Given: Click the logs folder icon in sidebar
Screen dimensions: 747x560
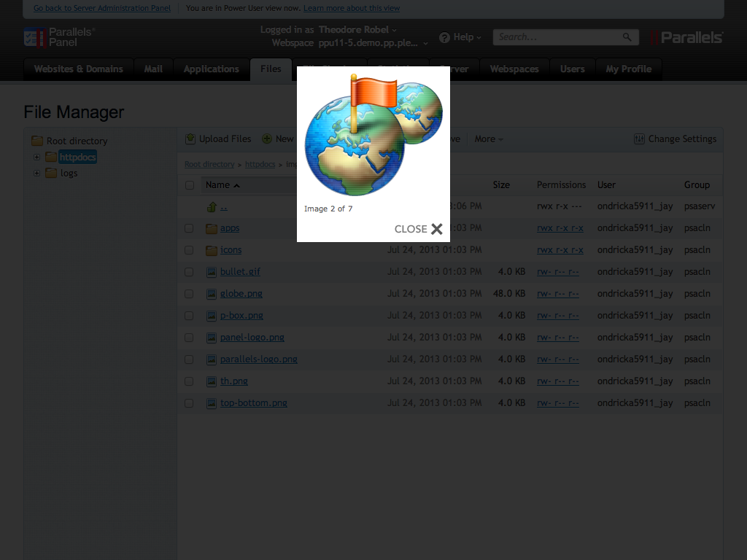Looking at the screenshot, I should (50, 173).
